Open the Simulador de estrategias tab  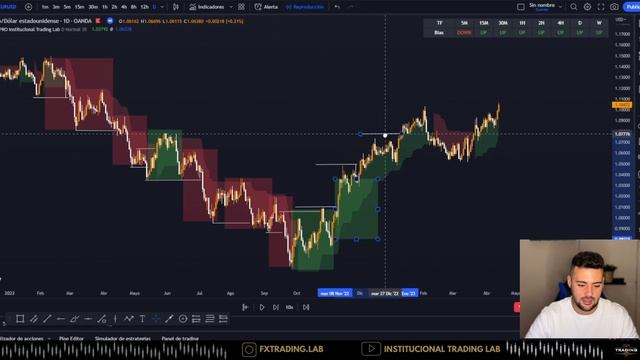(x=122, y=338)
